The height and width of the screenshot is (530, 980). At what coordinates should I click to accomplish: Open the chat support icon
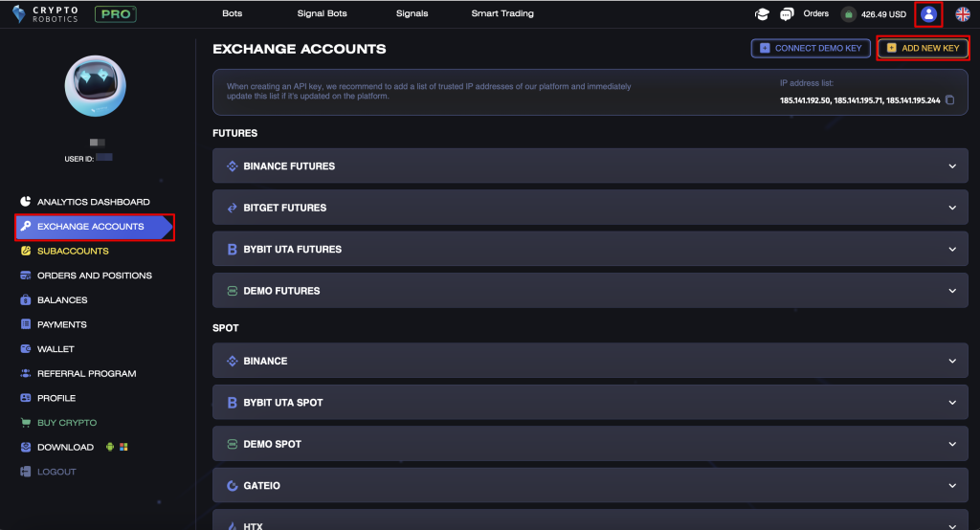pyautogui.click(x=787, y=13)
